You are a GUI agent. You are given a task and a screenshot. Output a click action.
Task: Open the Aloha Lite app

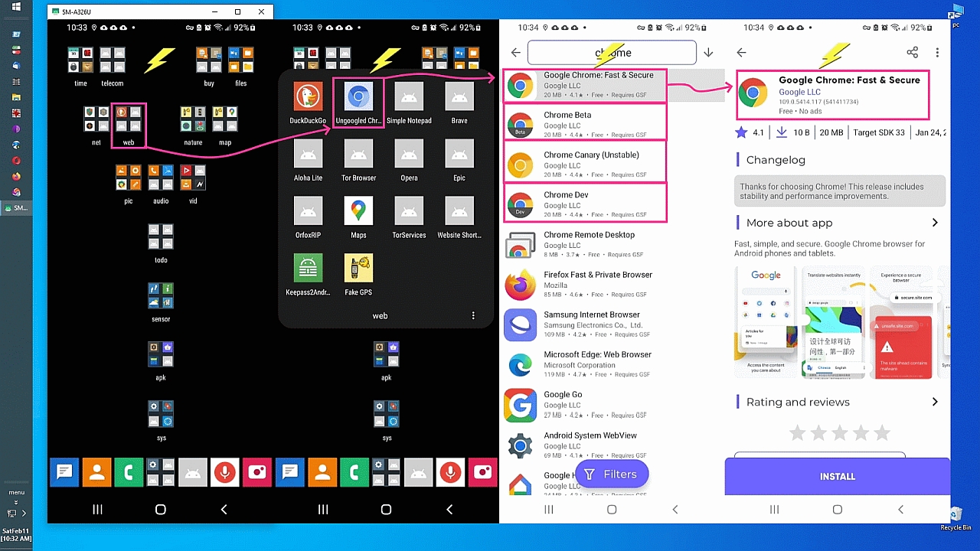tap(308, 161)
